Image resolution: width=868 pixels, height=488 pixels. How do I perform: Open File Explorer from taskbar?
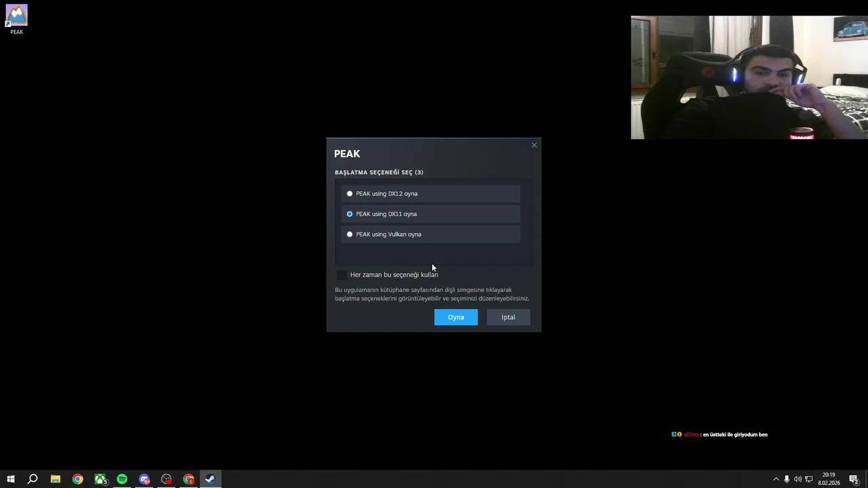point(56,479)
